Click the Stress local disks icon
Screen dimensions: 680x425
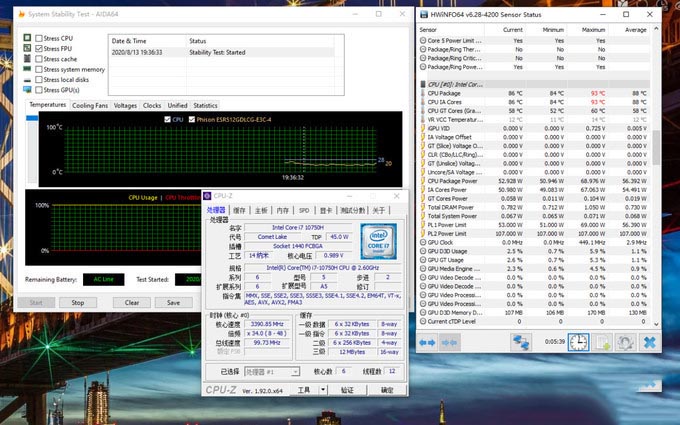27,80
